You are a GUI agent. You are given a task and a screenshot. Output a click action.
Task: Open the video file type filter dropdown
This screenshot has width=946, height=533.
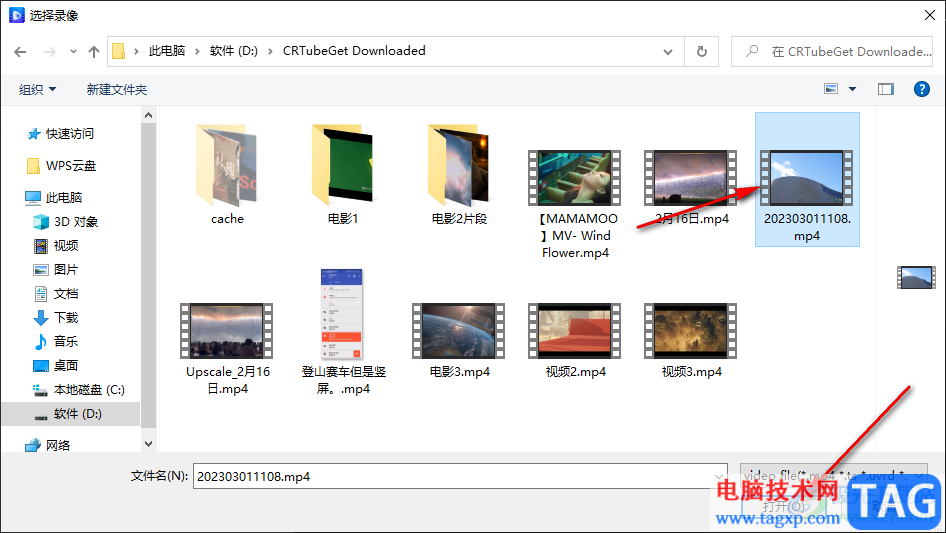point(834,476)
